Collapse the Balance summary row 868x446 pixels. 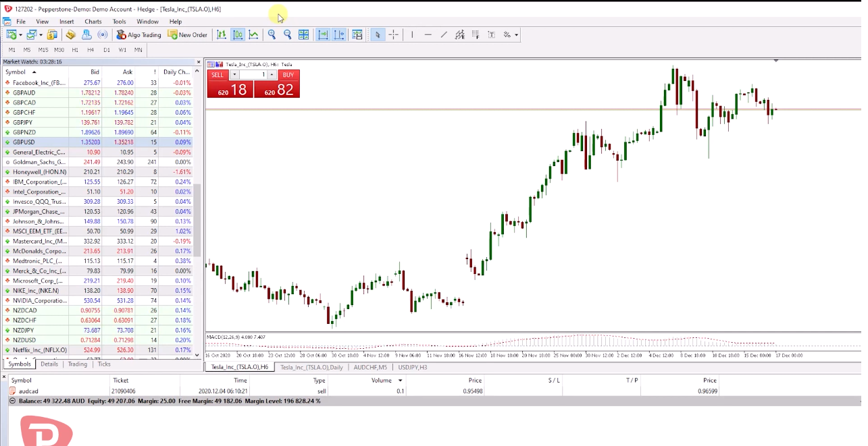tap(12, 401)
